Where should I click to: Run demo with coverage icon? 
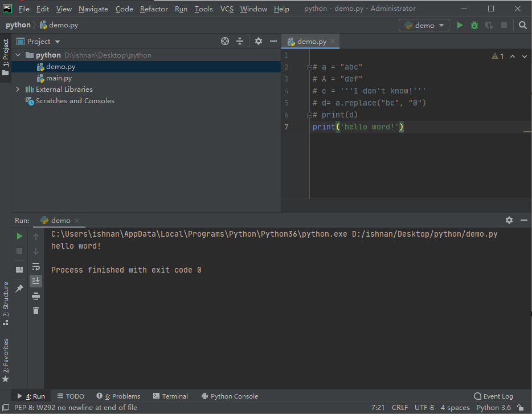pos(489,25)
